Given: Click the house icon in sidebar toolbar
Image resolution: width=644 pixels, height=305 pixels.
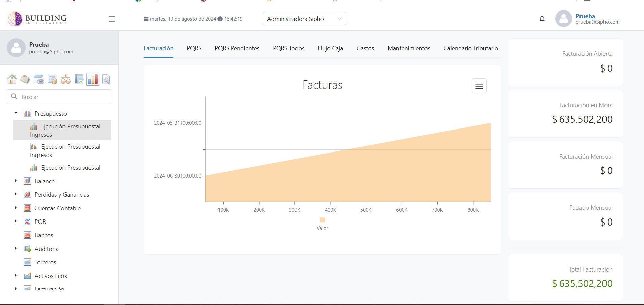Looking at the screenshot, I should click(12, 79).
